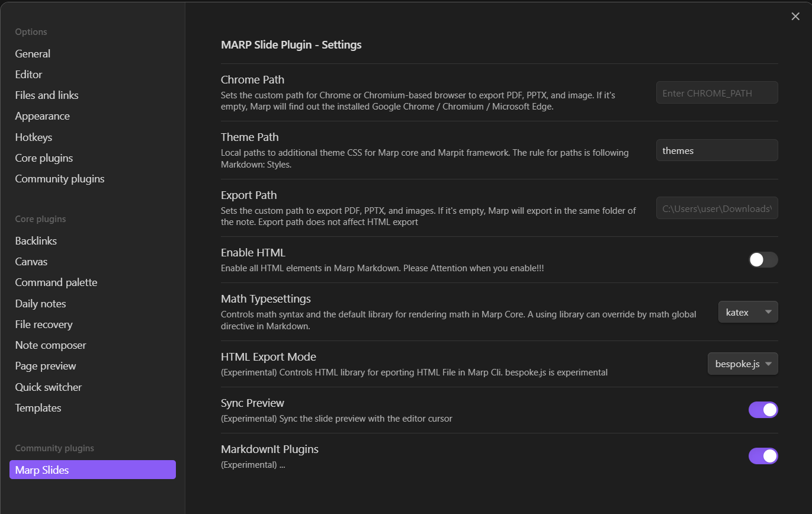Image resolution: width=812 pixels, height=514 pixels.
Task: Select Marp Slides in sidebar
Action: pos(92,470)
